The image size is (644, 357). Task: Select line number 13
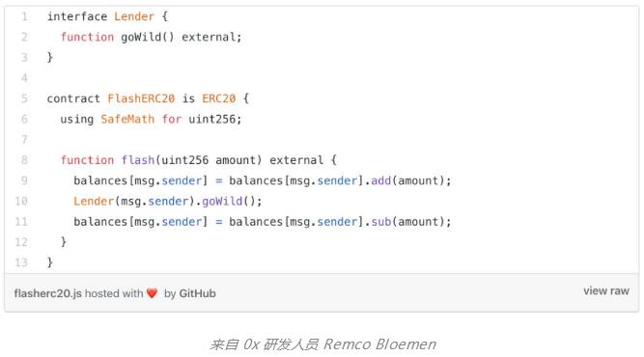(21, 262)
